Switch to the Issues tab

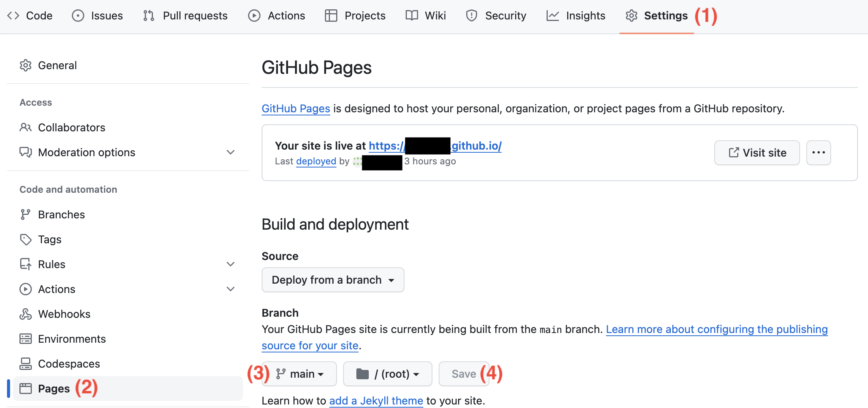tap(97, 16)
